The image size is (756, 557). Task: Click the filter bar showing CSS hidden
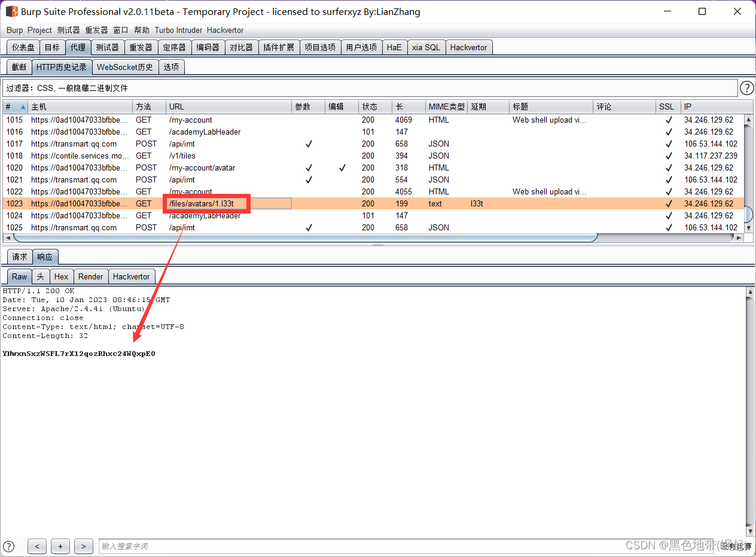(x=370, y=88)
